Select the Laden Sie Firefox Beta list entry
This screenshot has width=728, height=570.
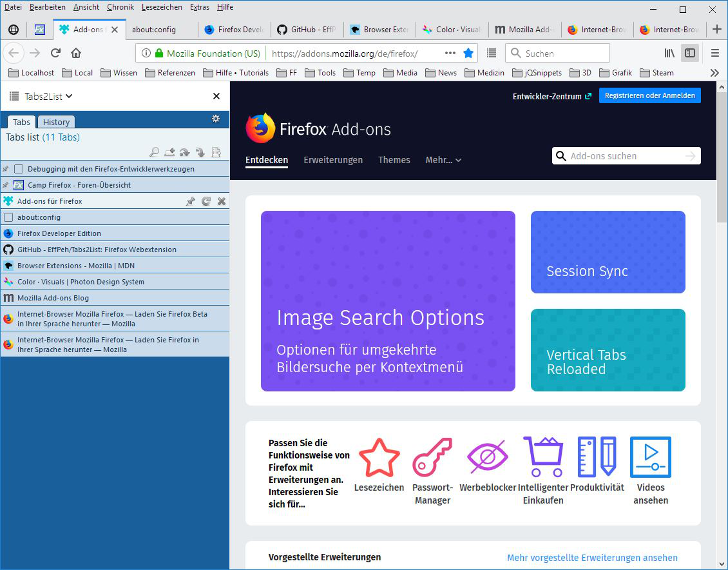[115, 319]
